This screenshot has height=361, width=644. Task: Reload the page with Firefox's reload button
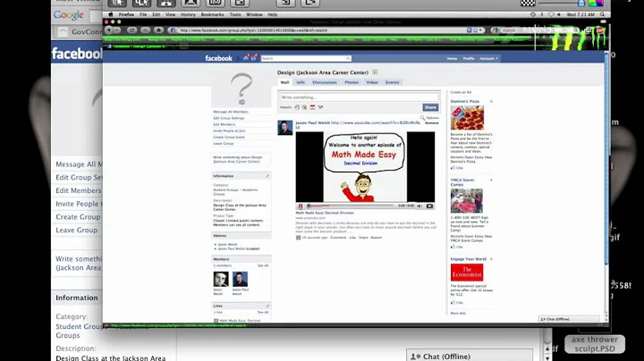[x=131, y=30]
